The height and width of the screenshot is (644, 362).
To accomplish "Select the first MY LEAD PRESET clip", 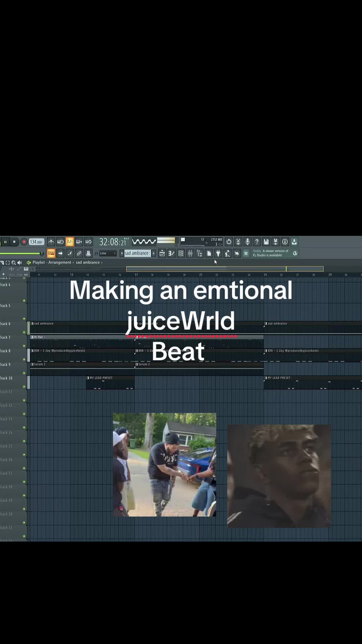I will pos(110,382).
